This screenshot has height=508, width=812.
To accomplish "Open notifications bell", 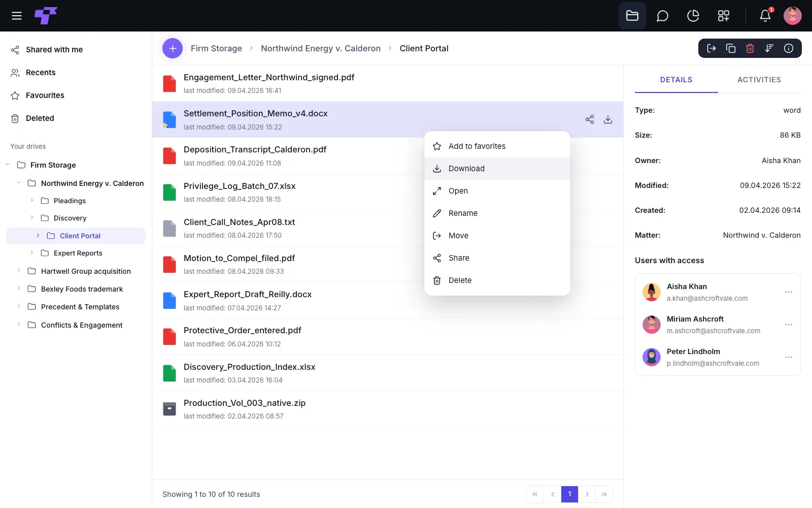I will [765, 16].
